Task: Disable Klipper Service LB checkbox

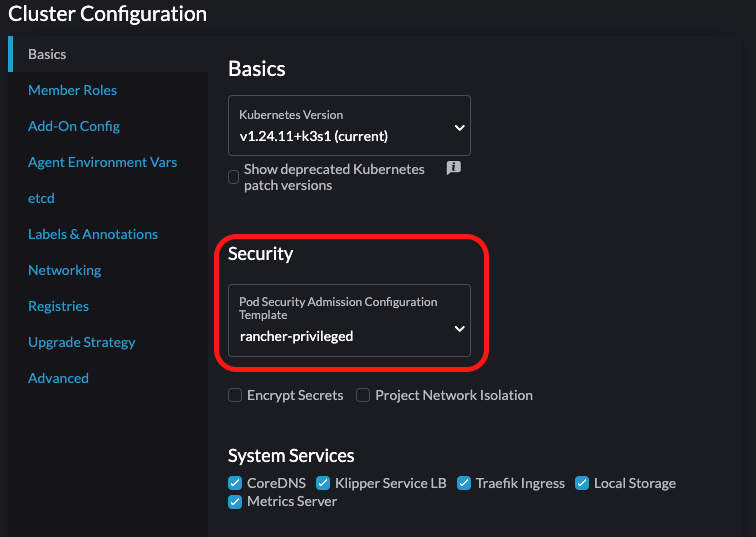Action: click(x=323, y=483)
